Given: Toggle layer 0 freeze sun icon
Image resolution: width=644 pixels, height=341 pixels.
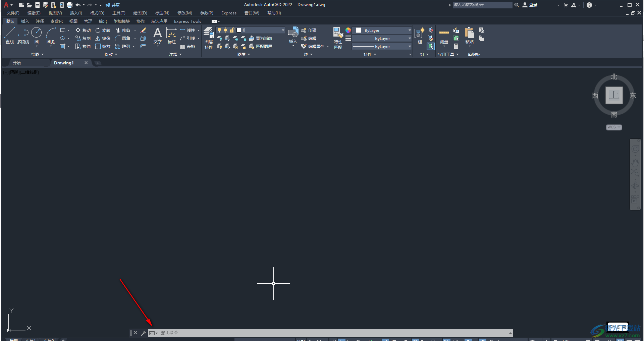Looking at the screenshot, I should click(225, 30).
